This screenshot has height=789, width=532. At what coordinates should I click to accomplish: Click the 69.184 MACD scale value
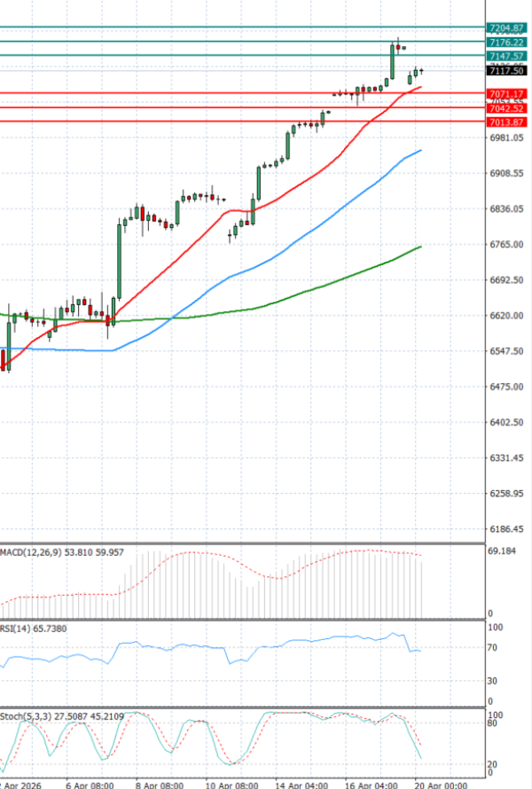pos(504,551)
